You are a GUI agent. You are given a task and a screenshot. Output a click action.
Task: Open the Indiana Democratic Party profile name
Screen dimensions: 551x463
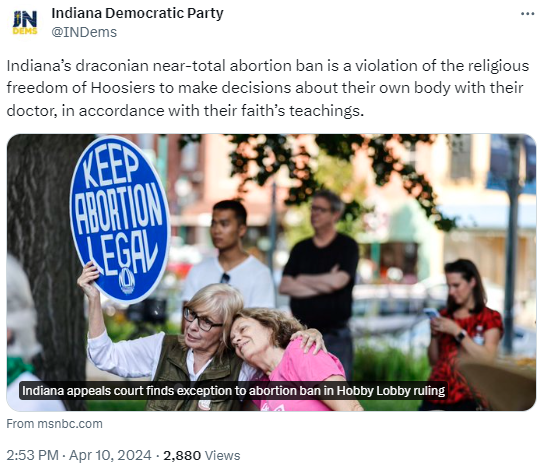[x=137, y=13]
